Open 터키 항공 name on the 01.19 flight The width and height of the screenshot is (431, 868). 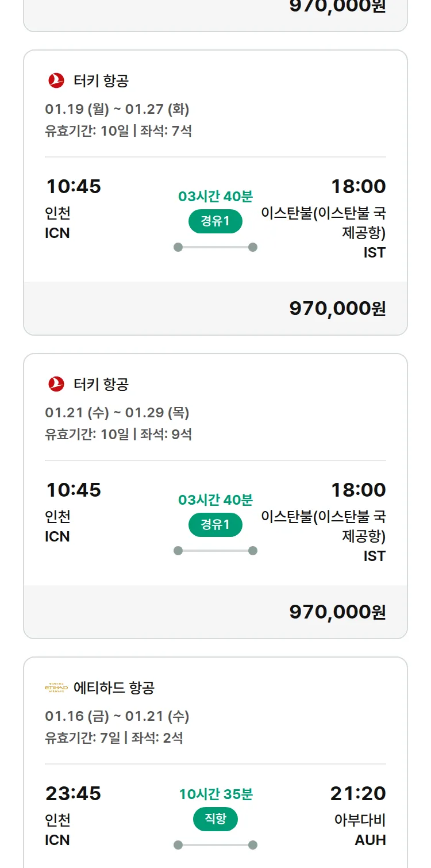pos(101,80)
